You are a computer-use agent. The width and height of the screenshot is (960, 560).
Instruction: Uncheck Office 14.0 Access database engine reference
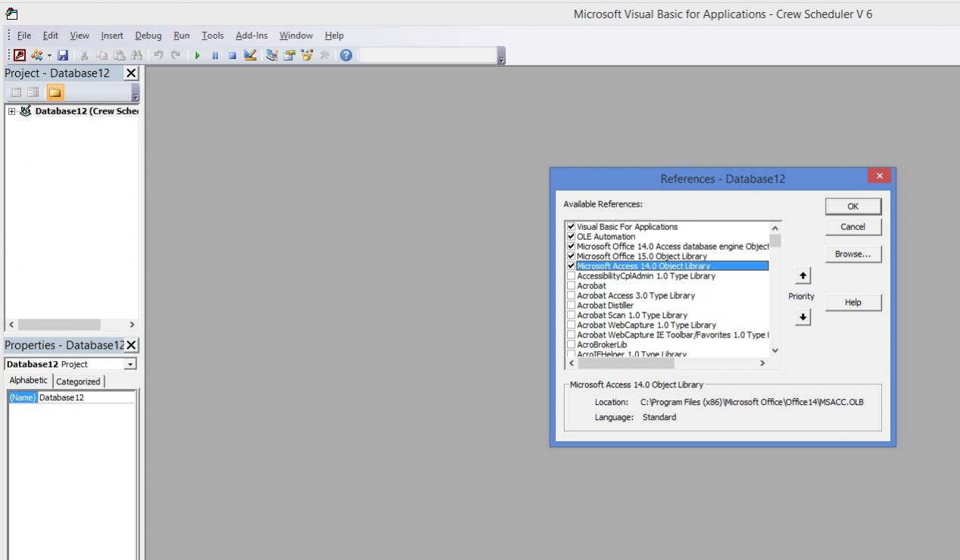(x=571, y=246)
